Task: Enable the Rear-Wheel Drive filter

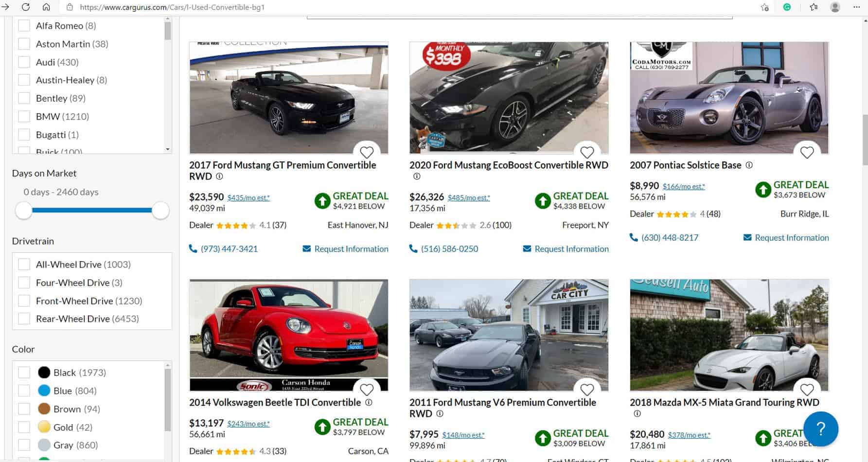Action: 24,318
